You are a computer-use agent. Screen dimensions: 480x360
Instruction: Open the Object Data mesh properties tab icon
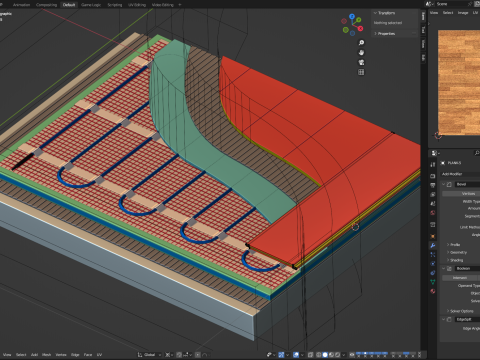coord(433,281)
